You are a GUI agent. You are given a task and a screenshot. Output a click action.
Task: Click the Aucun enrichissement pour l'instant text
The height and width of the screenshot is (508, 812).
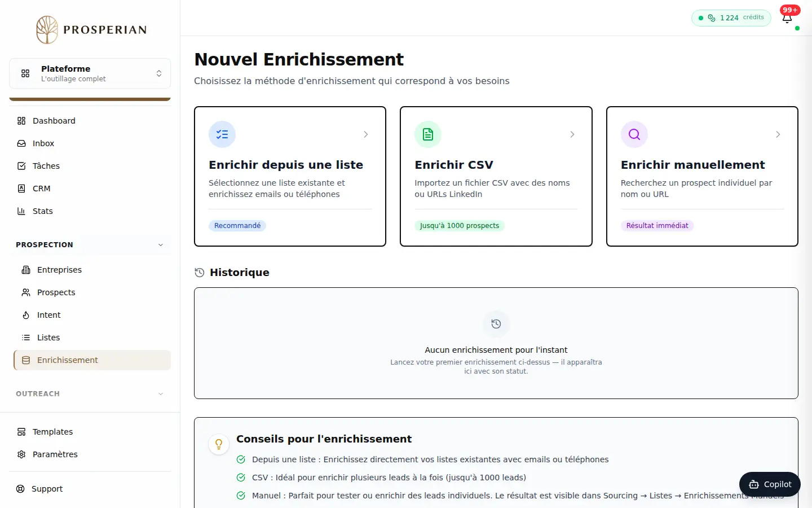(496, 350)
